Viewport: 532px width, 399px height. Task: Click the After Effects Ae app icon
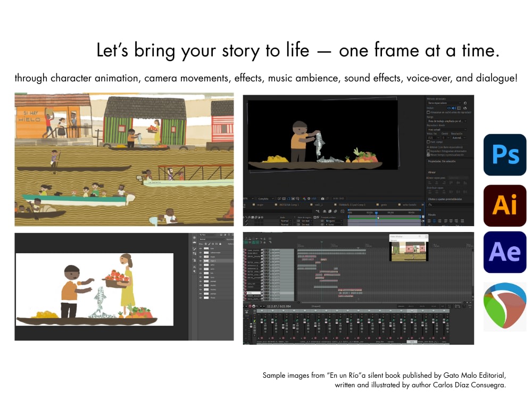click(505, 252)
